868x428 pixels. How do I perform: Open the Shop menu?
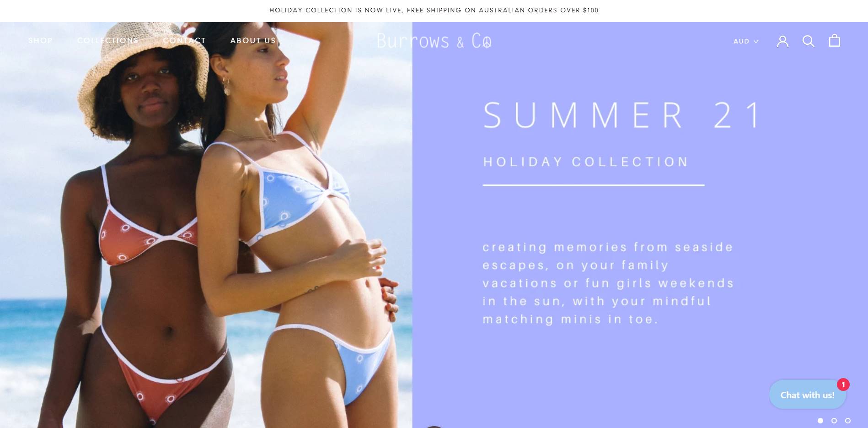click(40, 40)
